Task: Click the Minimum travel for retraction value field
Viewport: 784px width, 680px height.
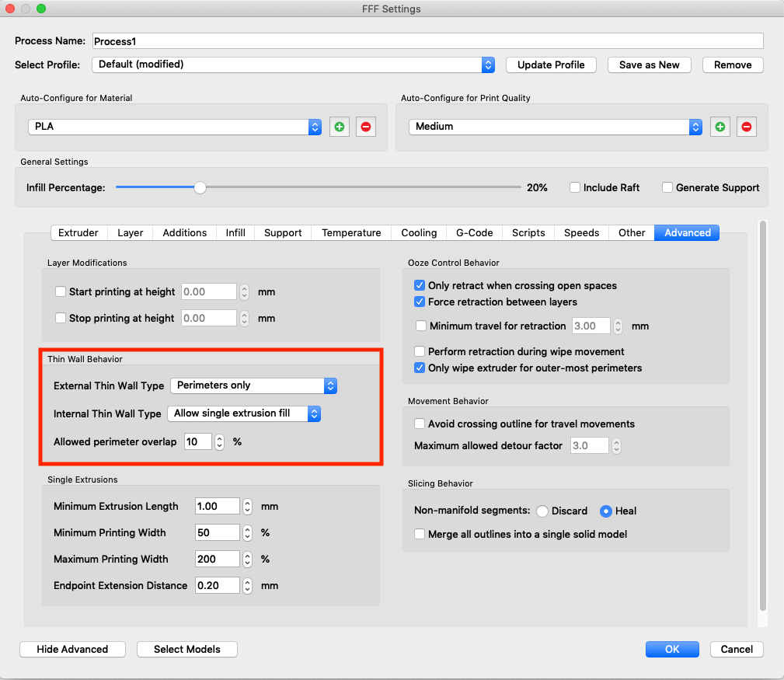Action: pyautogui.click(x=591, y=326)
